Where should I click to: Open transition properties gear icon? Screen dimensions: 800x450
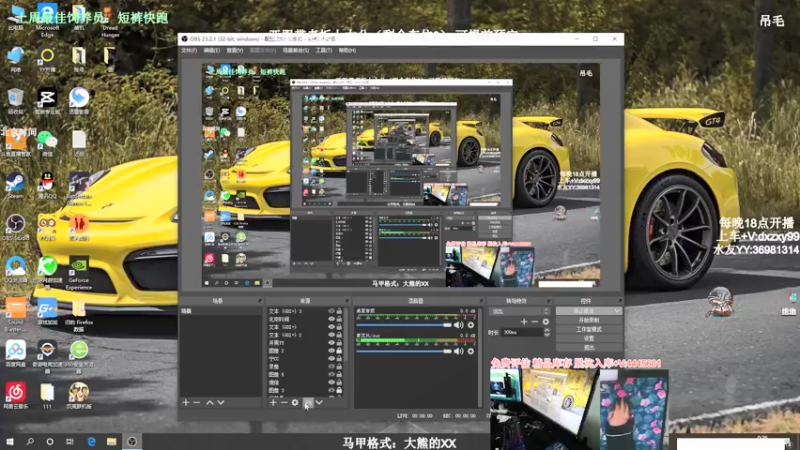[546, 321]
